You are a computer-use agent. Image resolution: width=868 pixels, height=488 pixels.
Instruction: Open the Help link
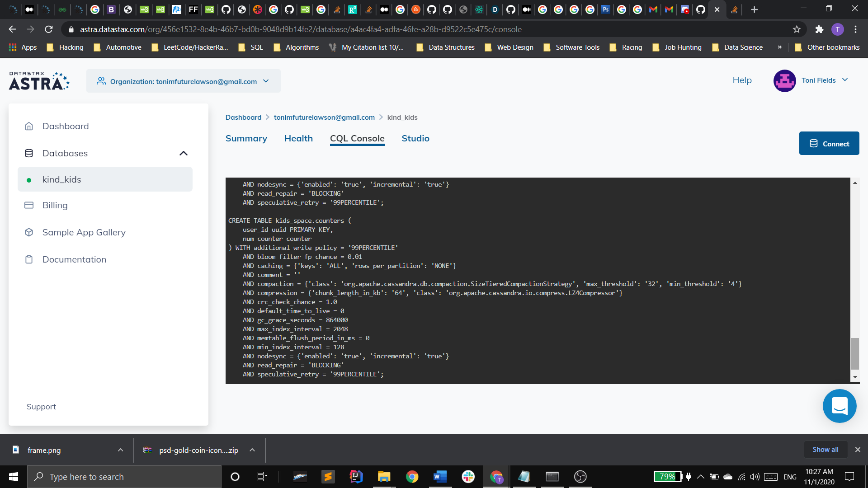[742, 80]
